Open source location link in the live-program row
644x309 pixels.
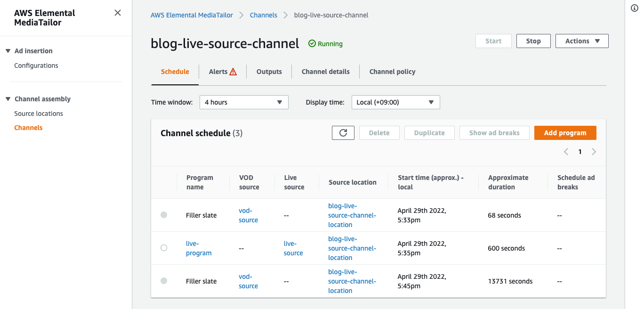(x=352, y=248)
